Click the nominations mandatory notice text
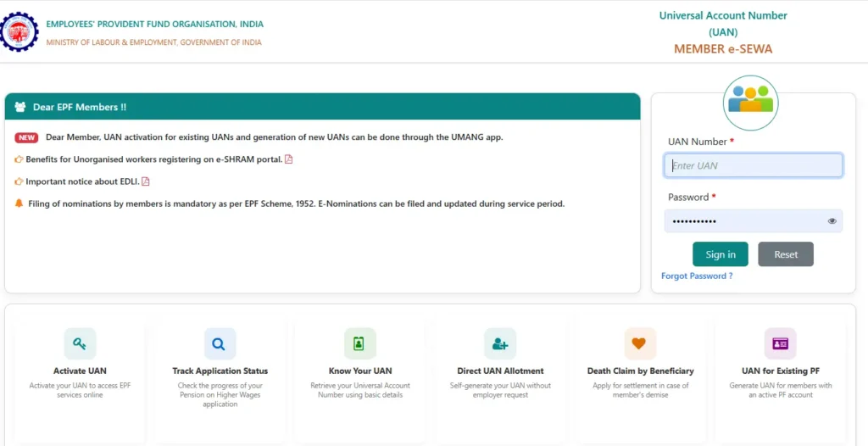Screen dimensions: 868x446 296,203
